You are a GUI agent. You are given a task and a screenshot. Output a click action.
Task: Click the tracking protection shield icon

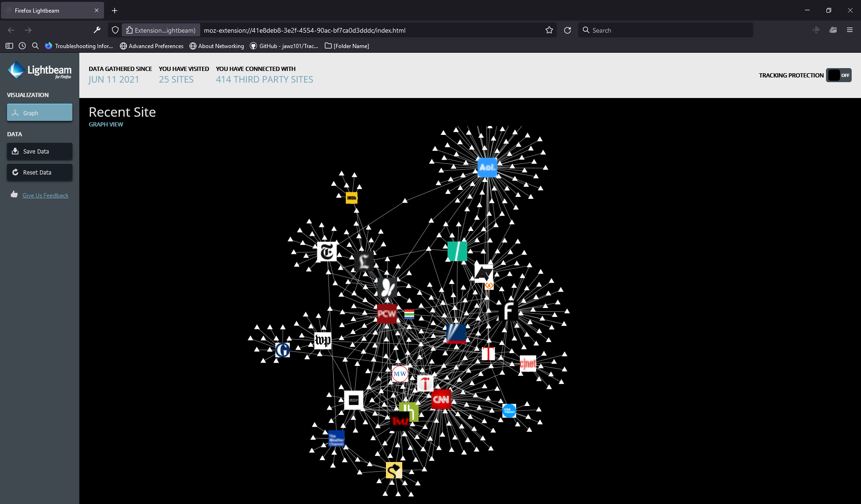click(x=115, y=30)
